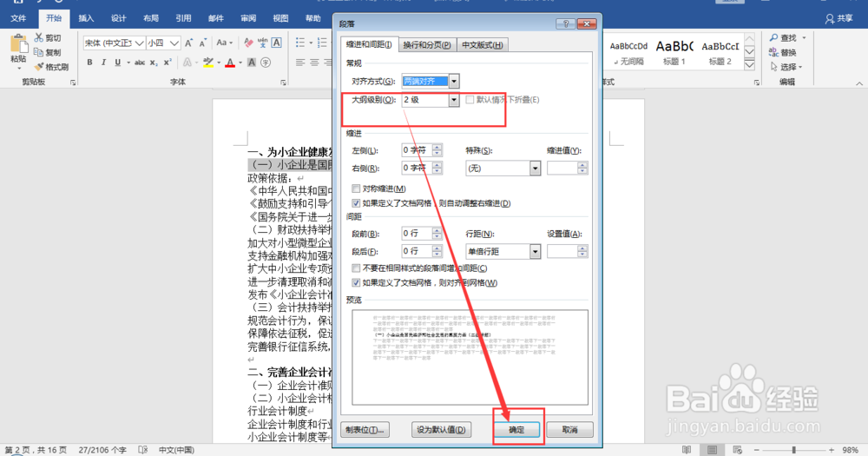Click the shrink font size icon
Image resolution: width=868 pixels, height=456 pixels.
pyautogui.click(x=202, y=43)
